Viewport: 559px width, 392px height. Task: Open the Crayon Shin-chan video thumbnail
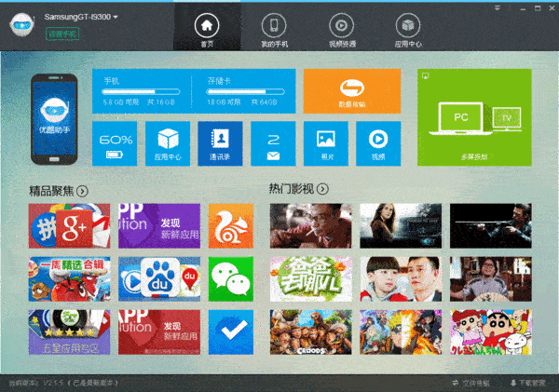(x=491, y=331)
